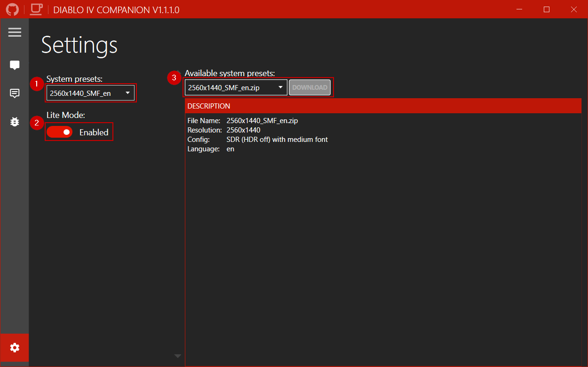Click file name value 2560x1440_SMF_en.zip in description

pos(262,121)
